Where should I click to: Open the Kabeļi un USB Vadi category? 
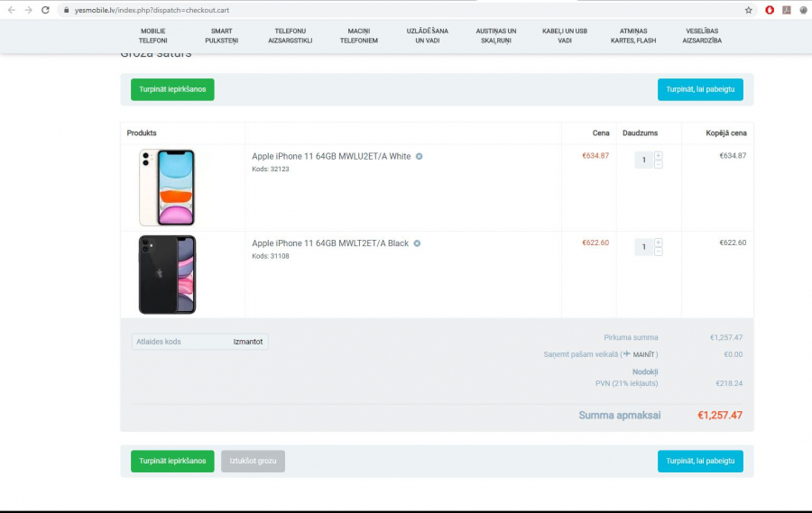(565, 36)
